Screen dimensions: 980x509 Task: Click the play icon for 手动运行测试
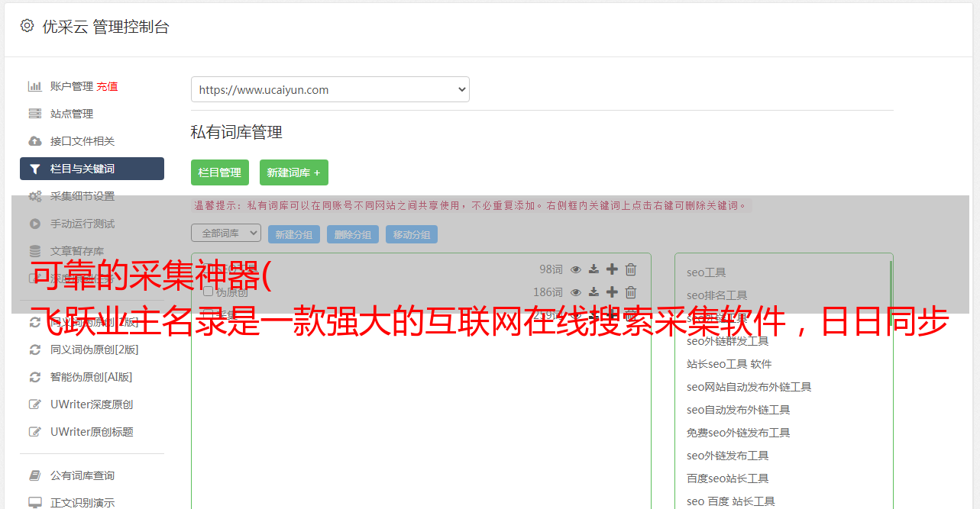35,224
